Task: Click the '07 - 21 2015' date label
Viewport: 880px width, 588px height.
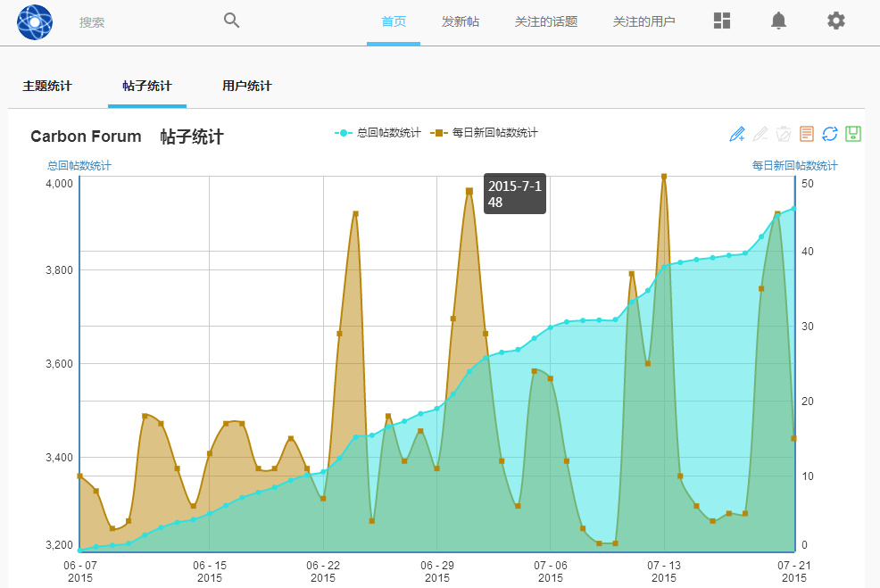Action: tap(794, 571)
